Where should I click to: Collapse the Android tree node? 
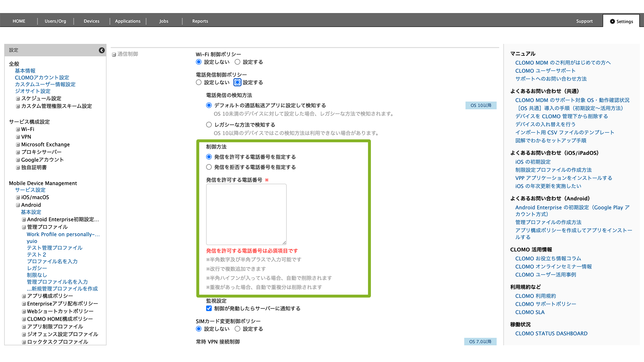point(18,205)
